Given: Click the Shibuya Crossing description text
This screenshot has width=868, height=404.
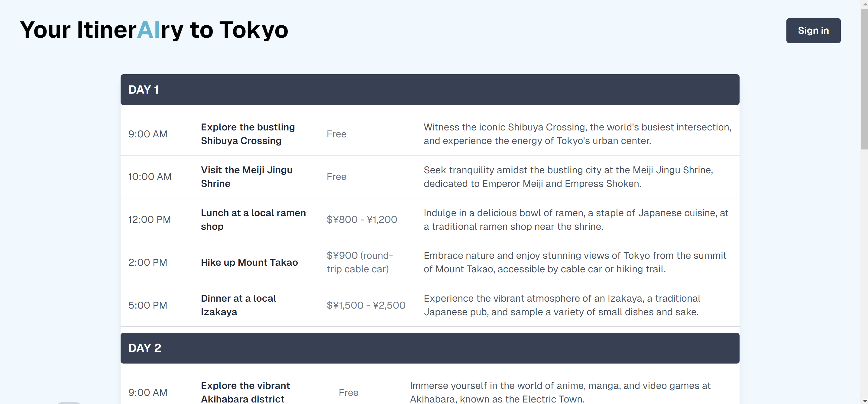Looking at the screenshot, I should (577, 134).
